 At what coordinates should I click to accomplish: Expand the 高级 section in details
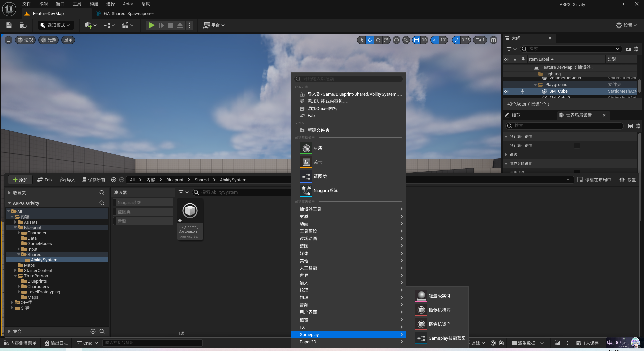(x=506, y=155)
